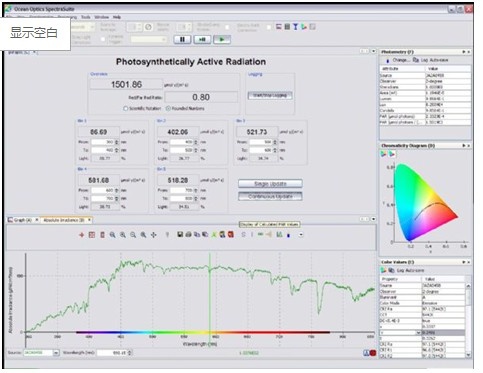The image size is (483, 373).
Task: Open the Window menu
Action: pos(101,17)
